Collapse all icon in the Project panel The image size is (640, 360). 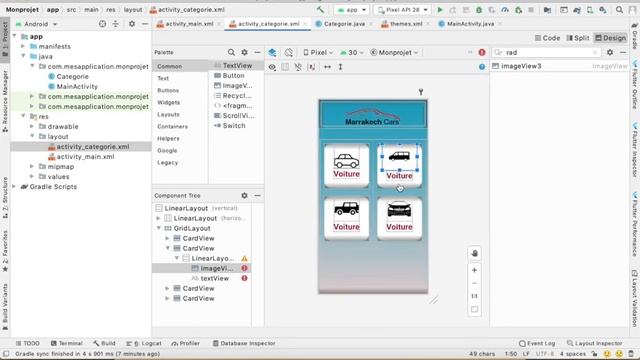116,24
